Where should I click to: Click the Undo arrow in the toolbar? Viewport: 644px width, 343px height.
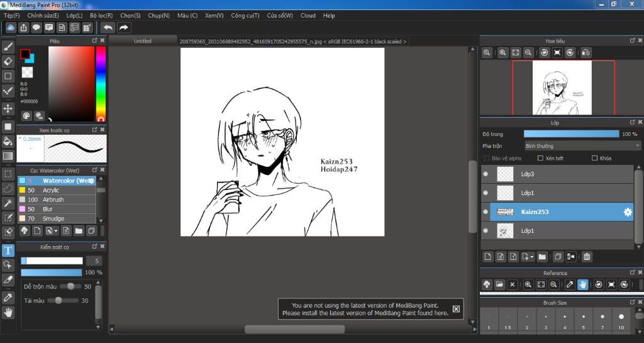tap(108, 28)
